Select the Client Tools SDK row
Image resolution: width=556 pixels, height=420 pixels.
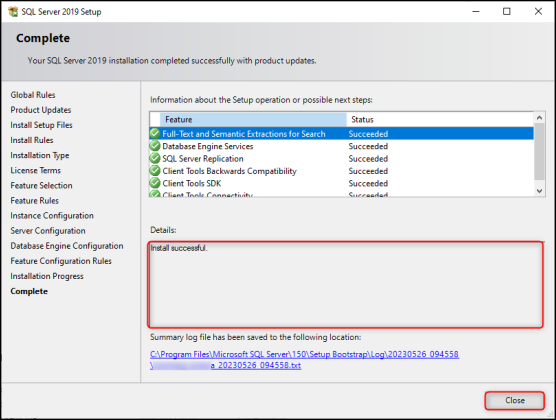[x=341, y=183]
